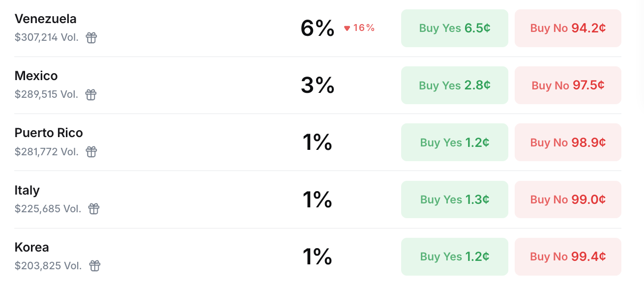Select Buy No 97.5¢ for Mexico
Screen dimensions: 644x284
(568, 85)
